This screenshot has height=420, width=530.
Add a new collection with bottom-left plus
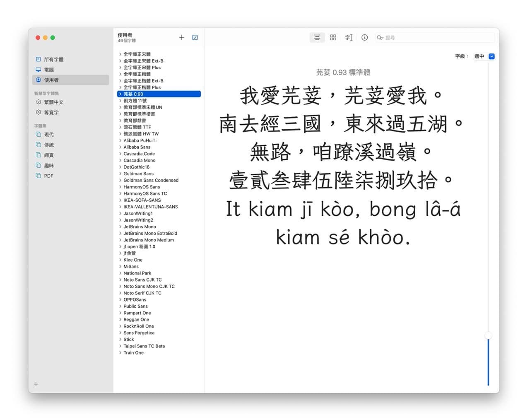point(36,384)
